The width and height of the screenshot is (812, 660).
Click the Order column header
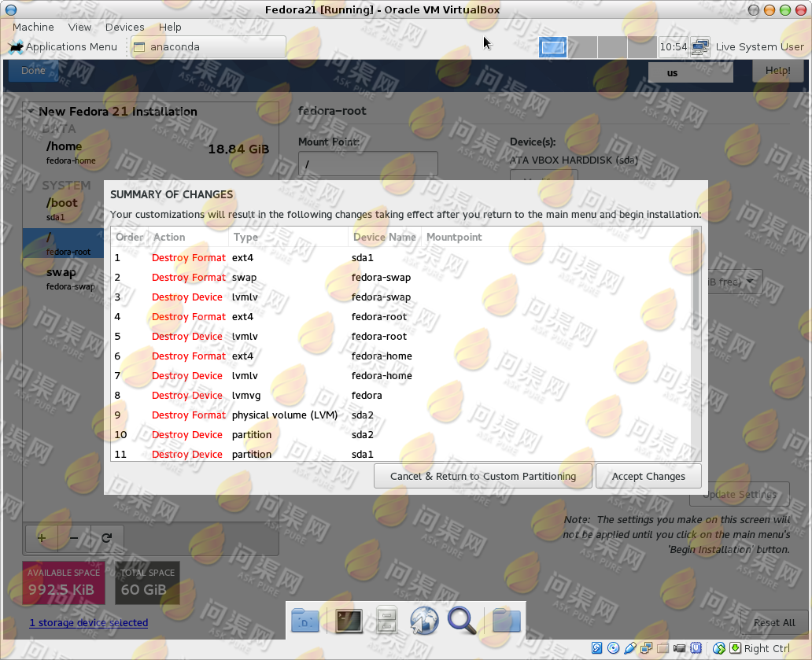point(129,237)
